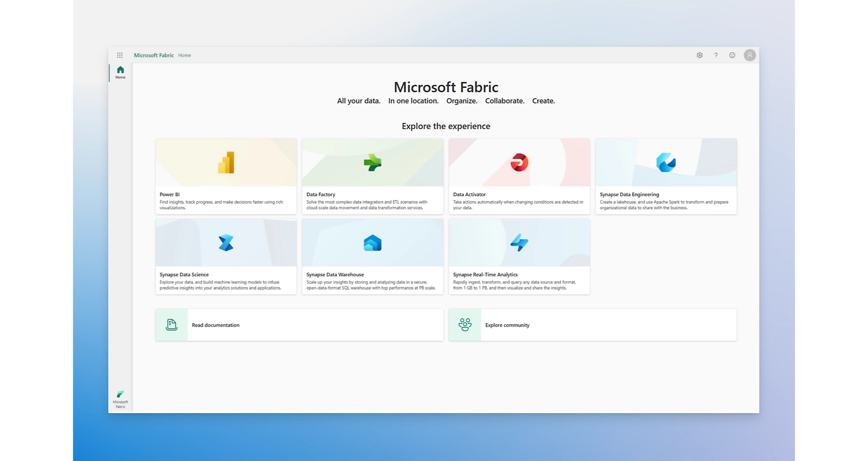Click the Synapse Data Science logo icon

[x=226, y=243]
